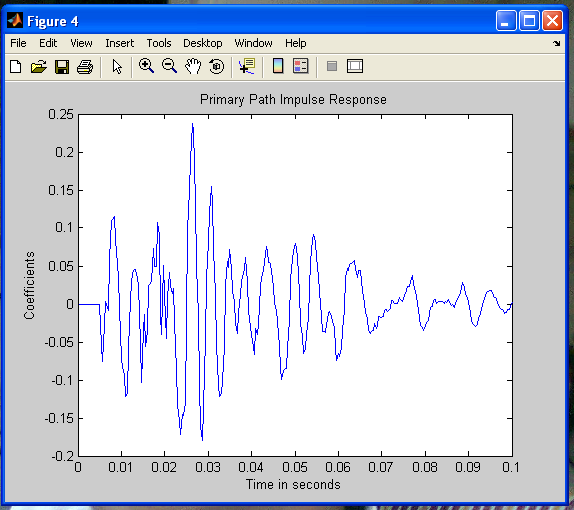
Task: Open the File menu
Action: tap(18, 43)
